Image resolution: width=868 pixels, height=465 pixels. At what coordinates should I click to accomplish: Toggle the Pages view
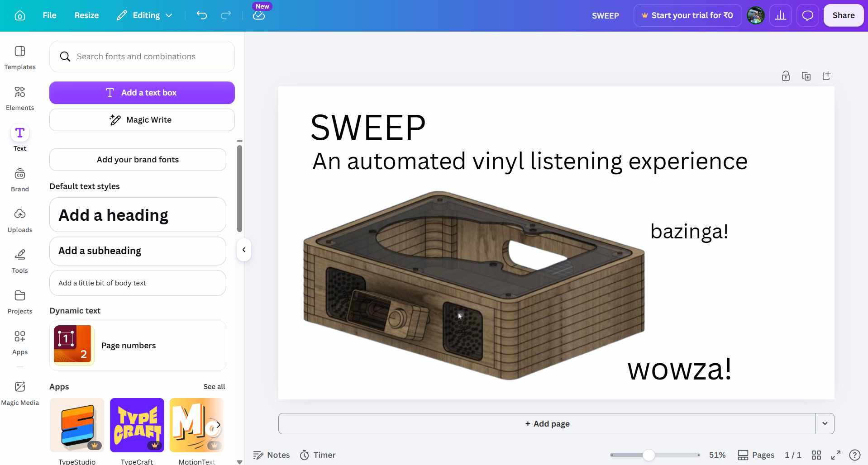756,455
